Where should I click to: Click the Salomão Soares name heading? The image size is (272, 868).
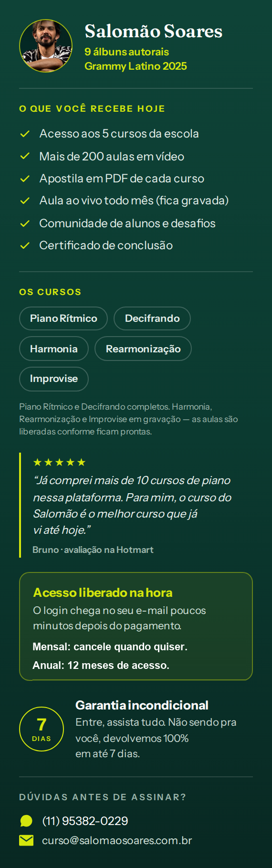click(154, 32)
